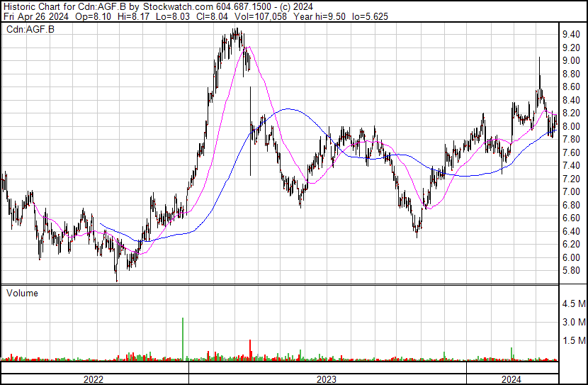Click the peak of the blue moving average line
Image resolution: width=588 pixels, height=385 pixels.
pos(287,109)
